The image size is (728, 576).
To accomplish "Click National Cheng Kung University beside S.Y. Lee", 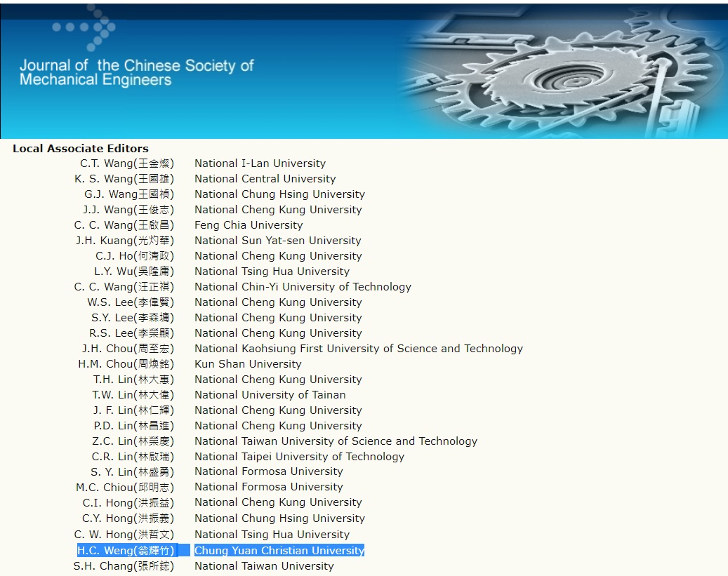I will [x=278, y=318].
